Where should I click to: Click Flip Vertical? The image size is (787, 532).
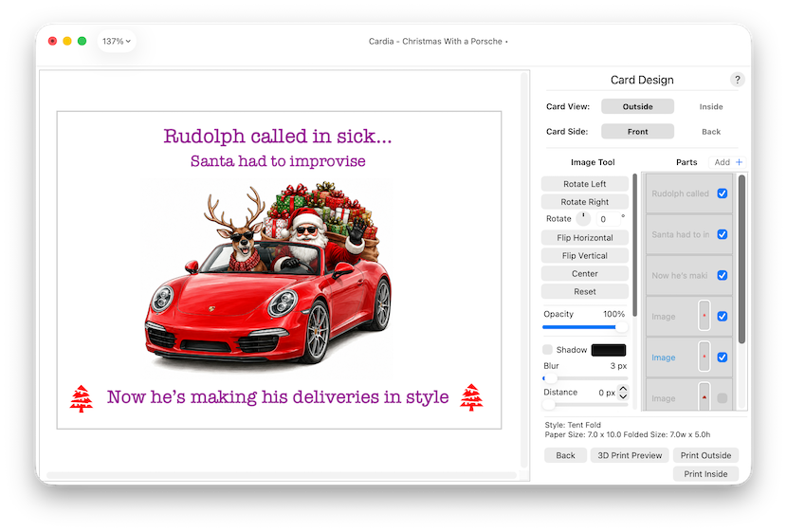[585, 255]
